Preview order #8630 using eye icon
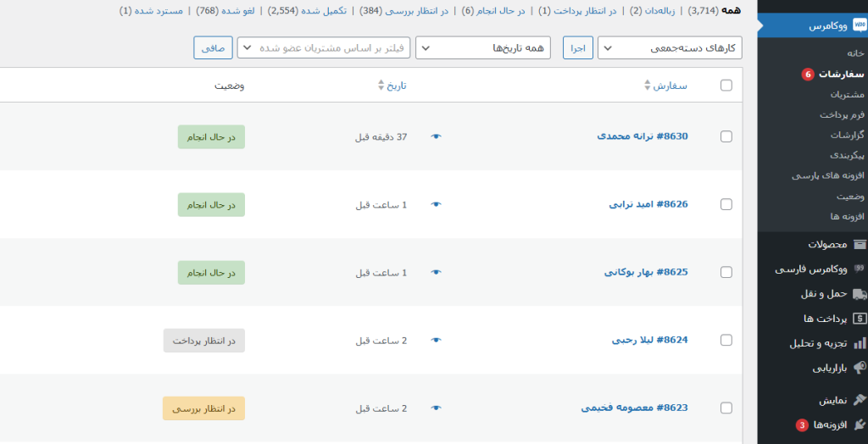Viewport: 868px width, 444px height. click(x=437, y=136)
